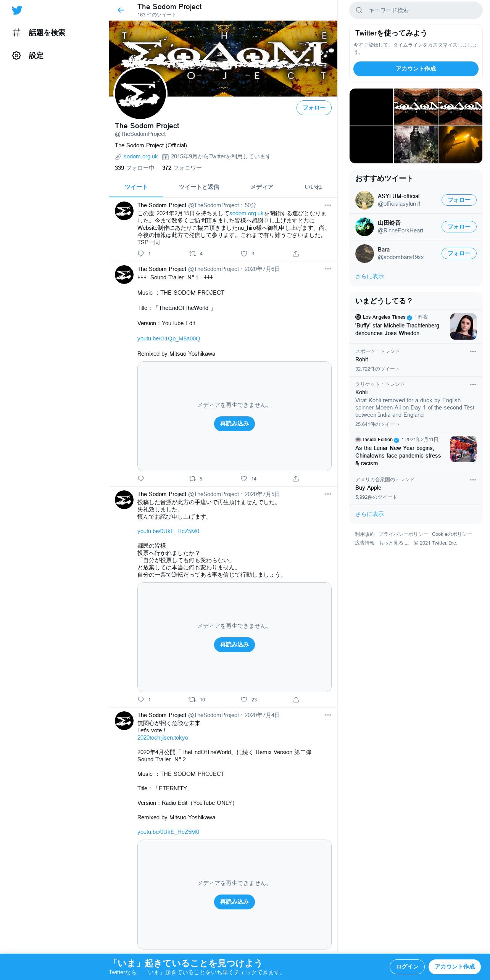Open the guitarist concert photo thumbnail
Viewport: 490px width, 980px height.
461,145
